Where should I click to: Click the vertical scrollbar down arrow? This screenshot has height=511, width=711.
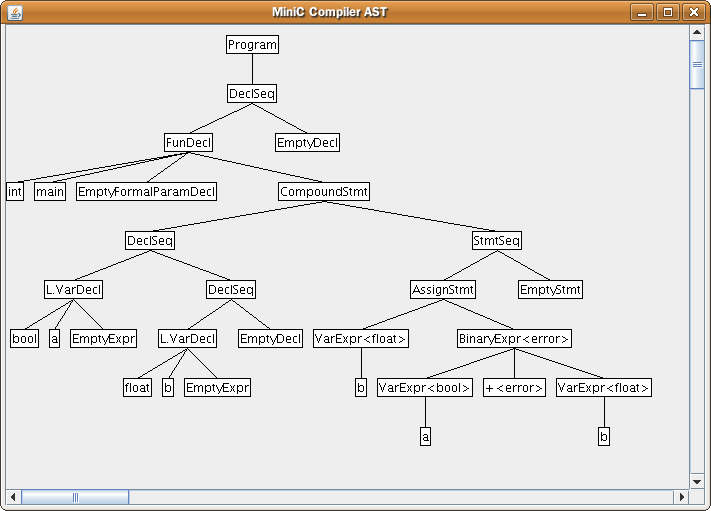pyautogui.click(x=697, y=480)
